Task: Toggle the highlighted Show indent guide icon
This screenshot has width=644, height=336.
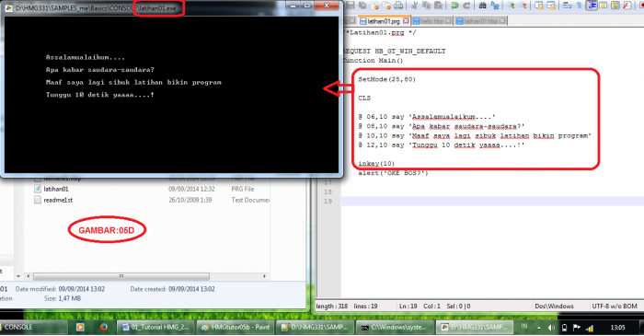Action: tap(592, 6)
